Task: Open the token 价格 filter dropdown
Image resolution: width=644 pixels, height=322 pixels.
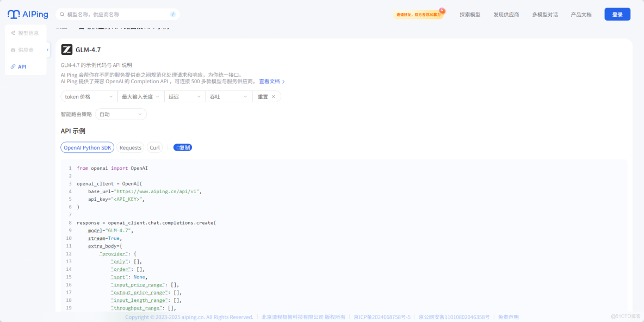Action: pyautogui.click(x=88, y=96)
